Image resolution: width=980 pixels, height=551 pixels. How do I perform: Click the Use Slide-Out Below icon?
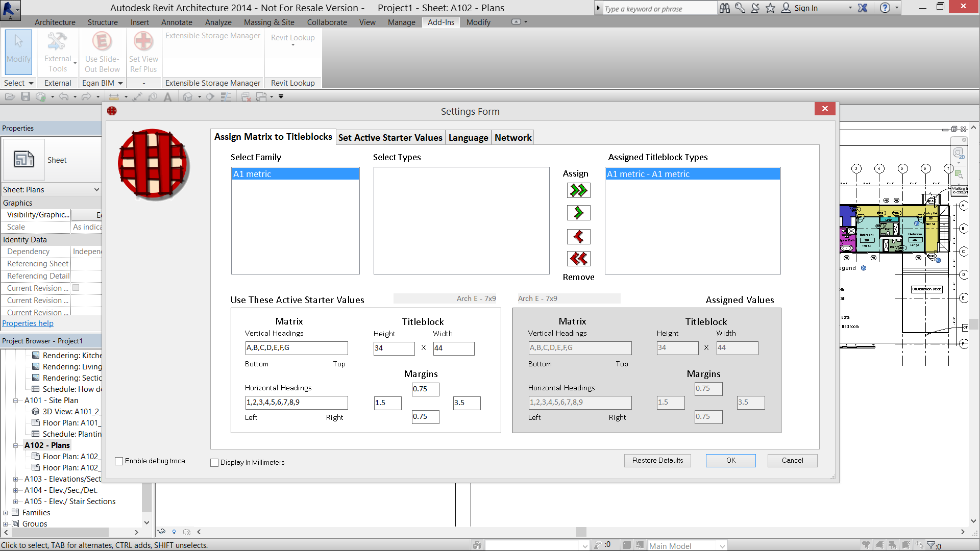102,42
